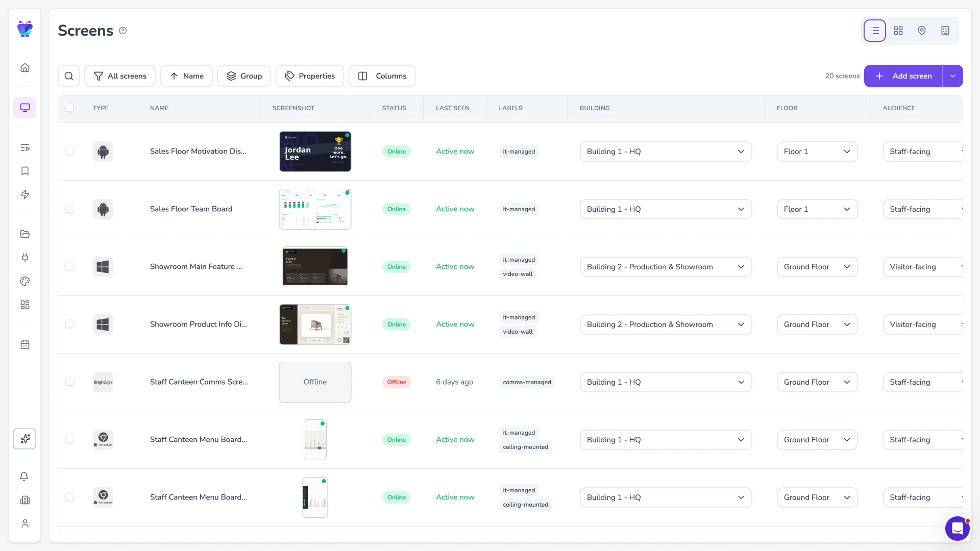Click the AI sparkle icon in sidebar
Image resolution: width=980 pixels, height=551 pixels.
(x=24, y=439)
